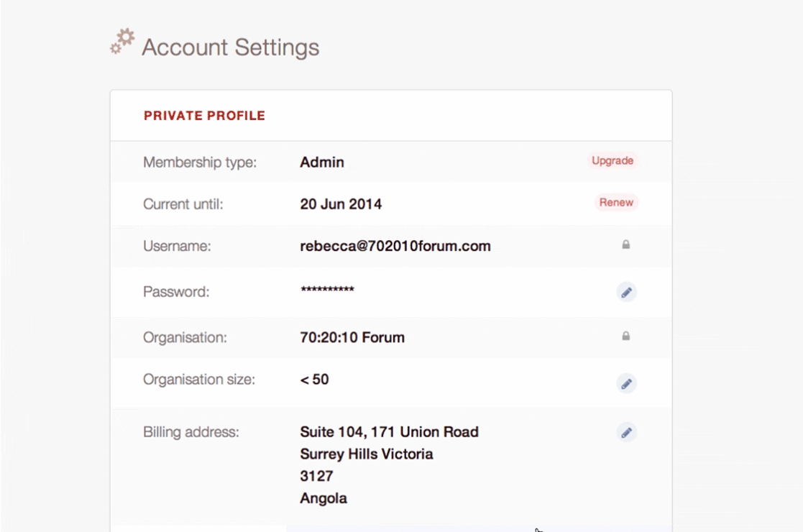Click the Account Settings page heading
Screen dimensions: 803x532
click(x=230, y=47)
